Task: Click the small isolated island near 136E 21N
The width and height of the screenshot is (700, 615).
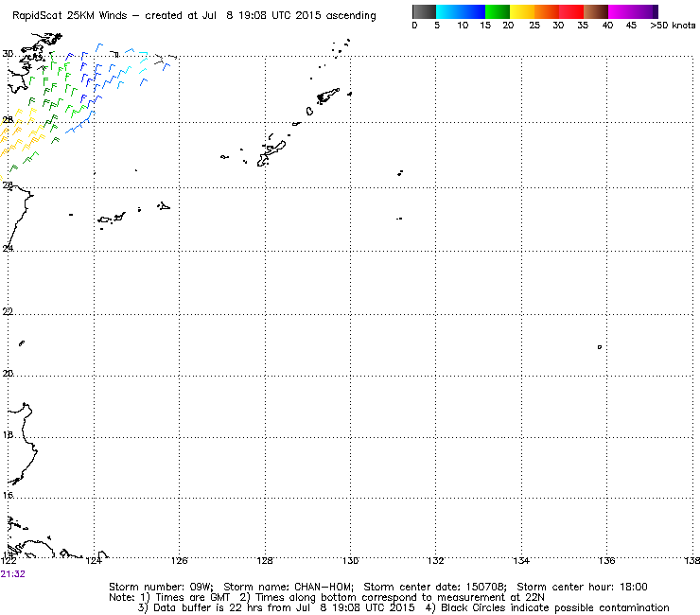Action: click(600, 347)
